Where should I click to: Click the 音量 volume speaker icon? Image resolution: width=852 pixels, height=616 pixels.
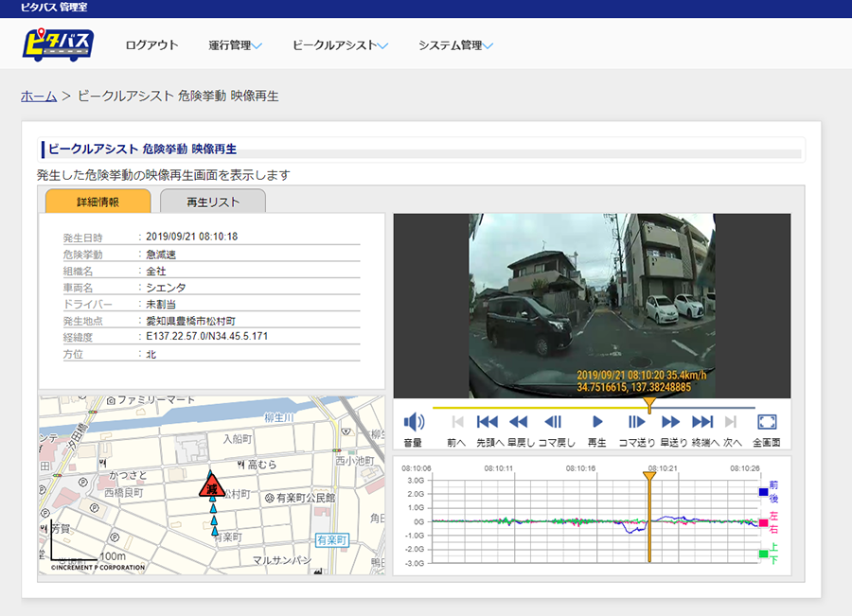[414, 422]
